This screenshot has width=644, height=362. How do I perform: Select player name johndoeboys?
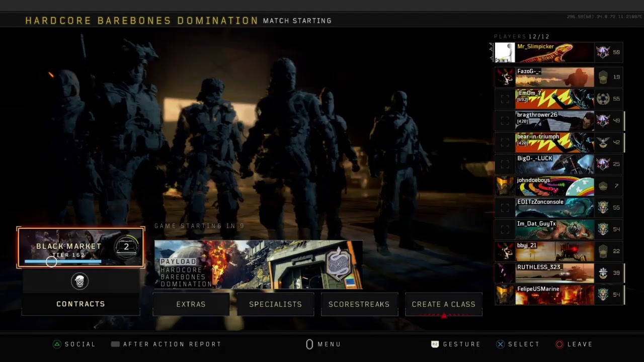[x=533, y=180]
